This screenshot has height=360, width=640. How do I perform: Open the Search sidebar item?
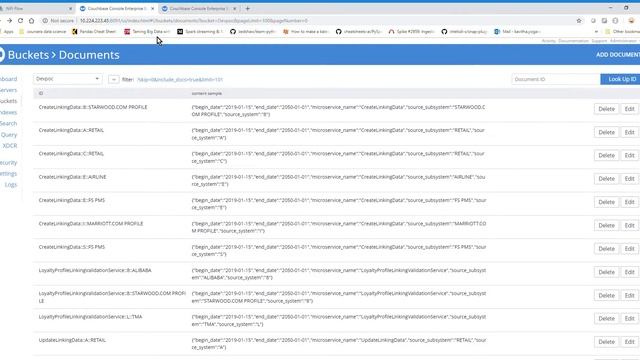8,123
